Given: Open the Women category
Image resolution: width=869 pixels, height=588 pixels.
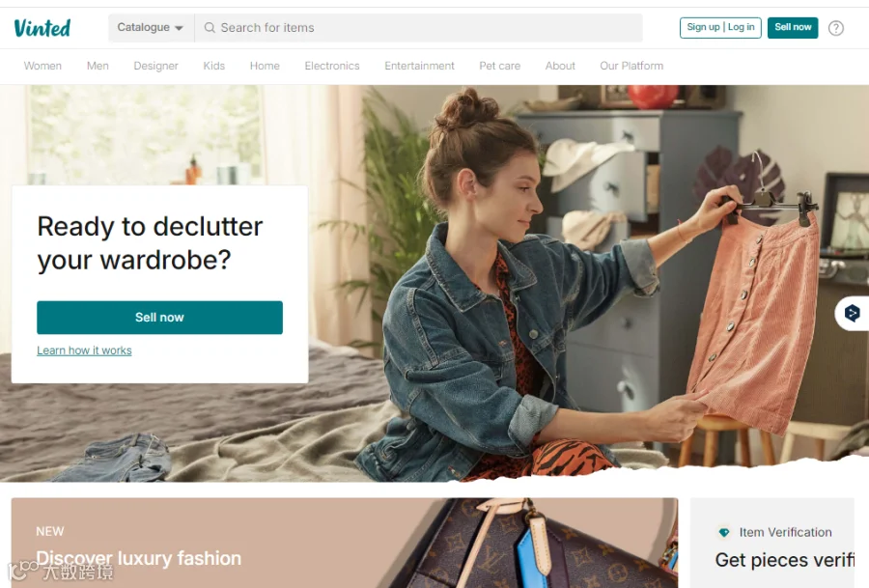Looking at the screenshot, I should pyautogui.click(x=42, y=66).
